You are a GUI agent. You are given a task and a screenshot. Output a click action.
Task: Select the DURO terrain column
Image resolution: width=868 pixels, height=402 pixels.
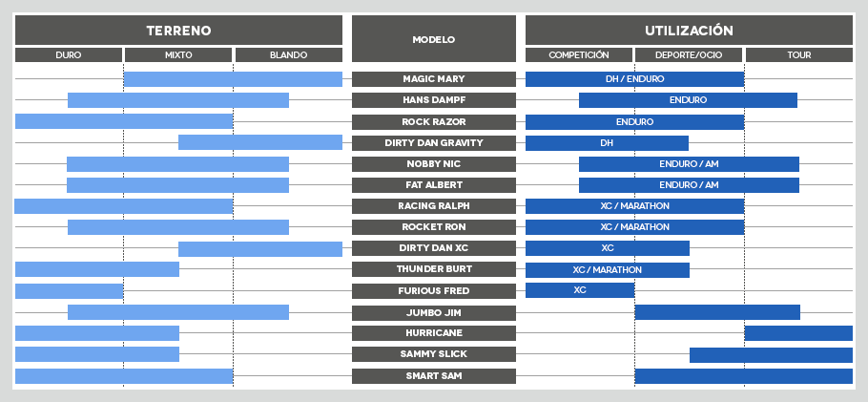(x=69, y=55)
